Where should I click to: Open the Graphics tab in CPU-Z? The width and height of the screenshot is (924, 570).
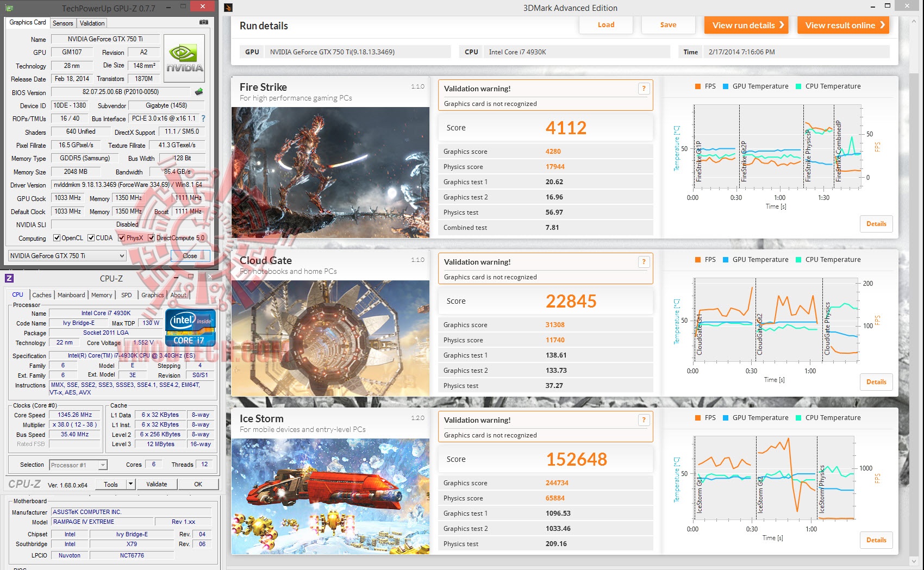(x=153, y=295)
